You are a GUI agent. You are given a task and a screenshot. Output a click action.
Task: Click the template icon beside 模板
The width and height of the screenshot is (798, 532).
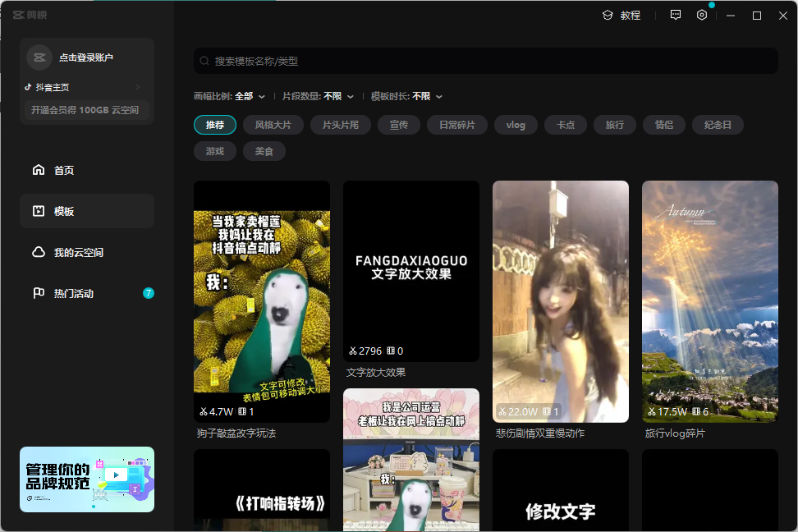[x=39, y=211]
